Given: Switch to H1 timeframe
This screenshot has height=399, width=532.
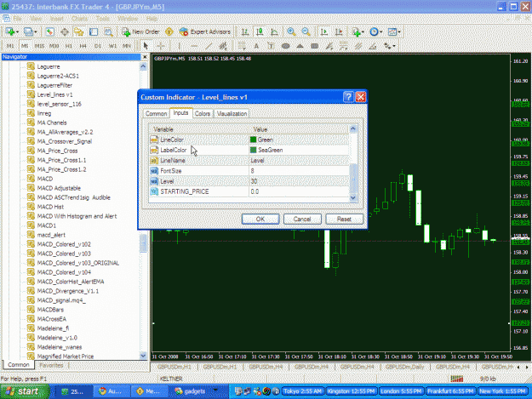Looking at the screenshot, I should click(x=69, y=46).
